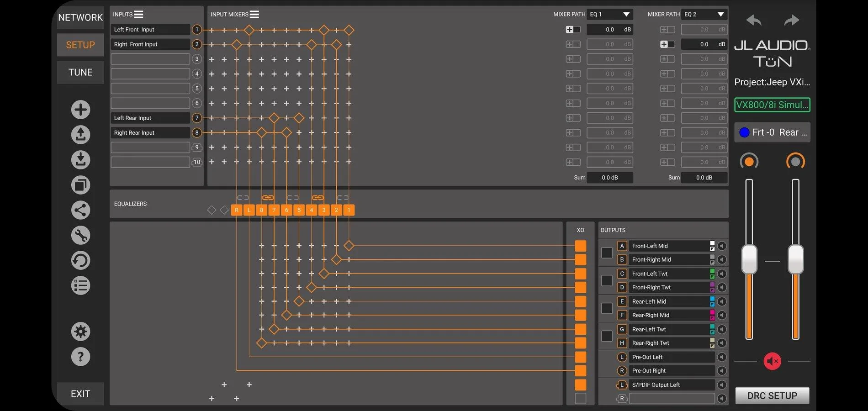This screenshot has width=868, height=411.
Task: Tick the link checkbox for outputs C and D
Action: click(x=607, y=280)
